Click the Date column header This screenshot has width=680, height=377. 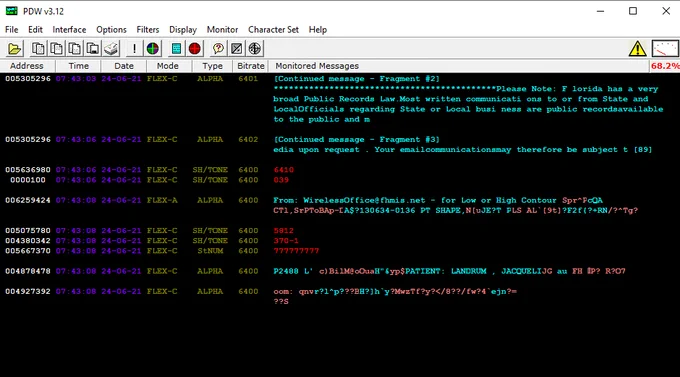tap(124, 66)
